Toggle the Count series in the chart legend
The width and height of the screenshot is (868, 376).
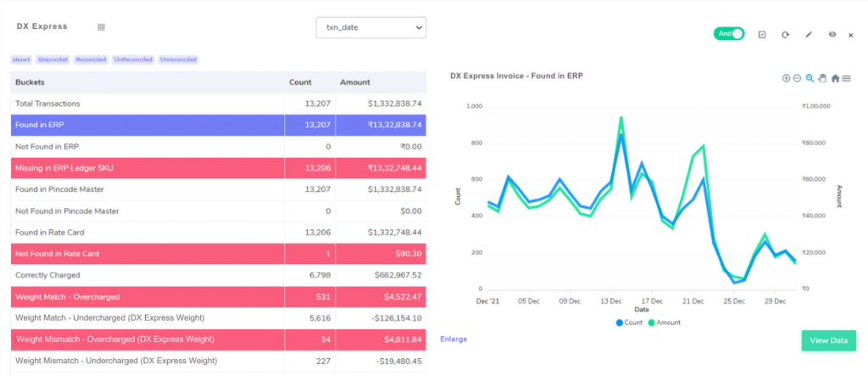coord(630,323)
